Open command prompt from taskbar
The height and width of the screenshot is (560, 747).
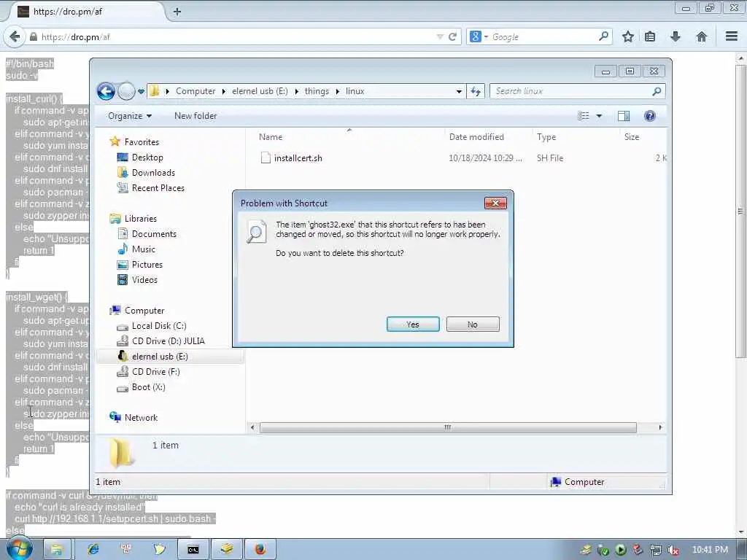coord(193,549)
